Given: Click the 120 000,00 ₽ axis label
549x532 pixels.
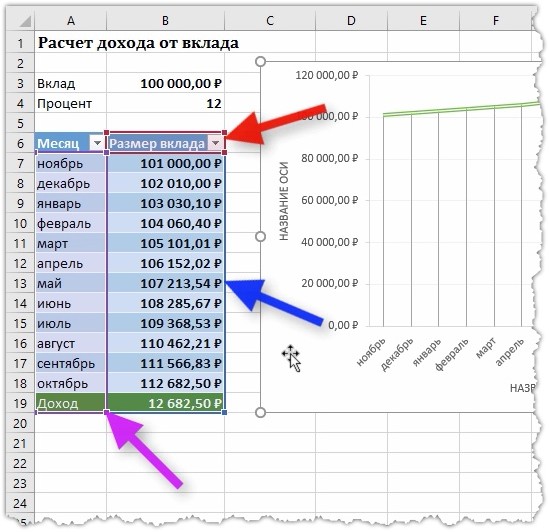Looking at the screenshot, I should pos(327,75).
